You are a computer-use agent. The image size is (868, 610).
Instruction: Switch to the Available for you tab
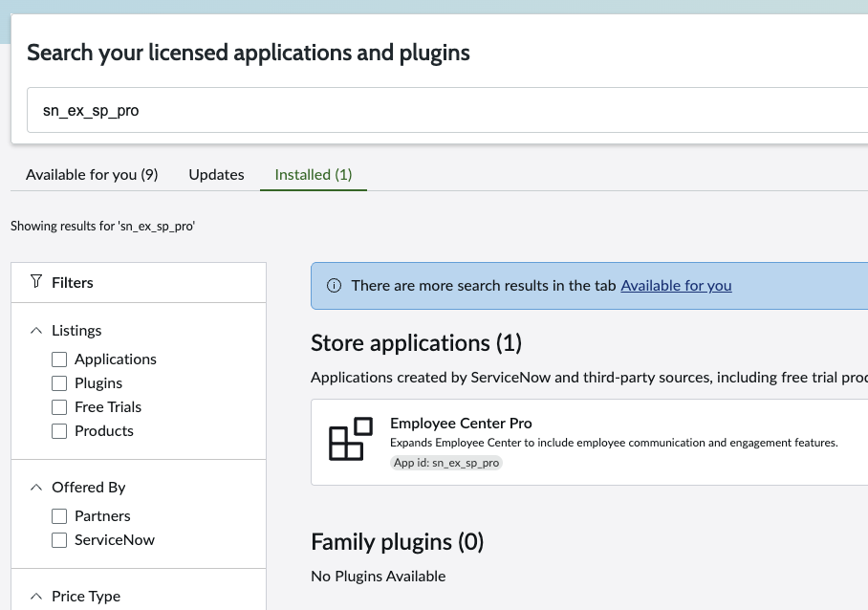click(92, 174)
